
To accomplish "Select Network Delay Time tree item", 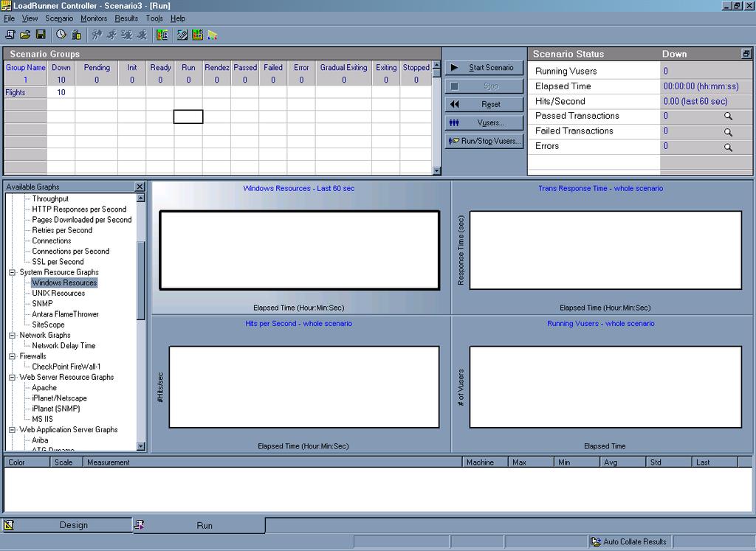I will pos(63,346).
